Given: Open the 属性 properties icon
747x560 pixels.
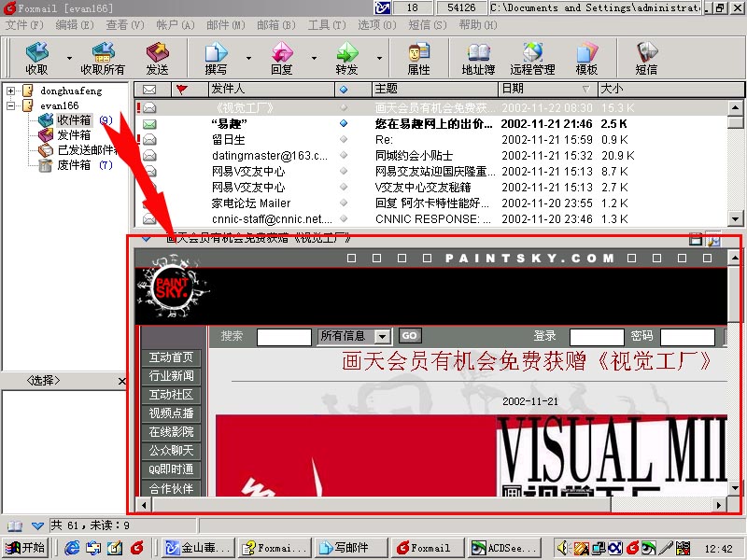Looking at the screenshot, I should (x=419, y=52).
